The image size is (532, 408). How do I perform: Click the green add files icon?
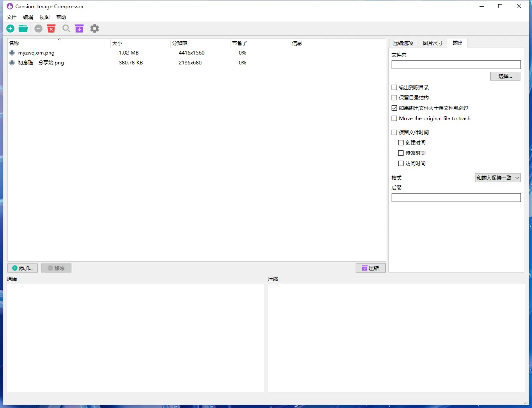click(x=10, y=28)
